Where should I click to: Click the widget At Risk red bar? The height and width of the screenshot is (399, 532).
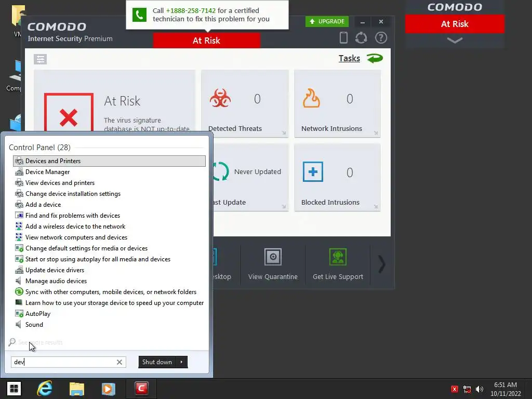coord(455,24)
